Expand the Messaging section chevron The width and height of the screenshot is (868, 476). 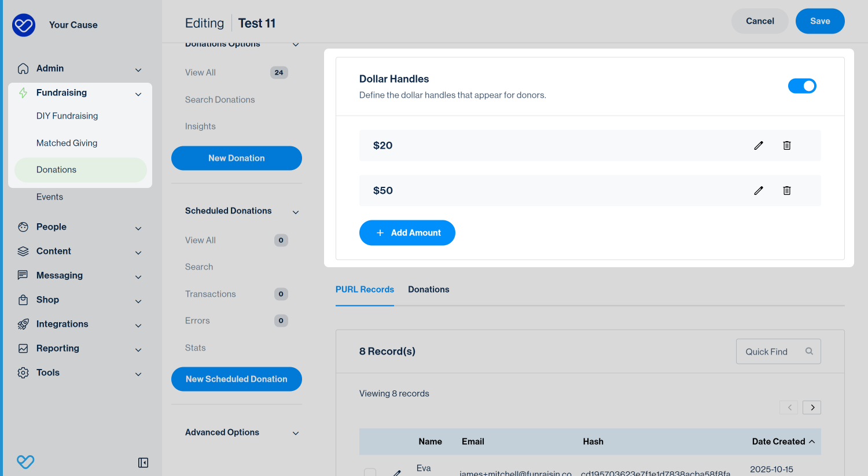138,277
